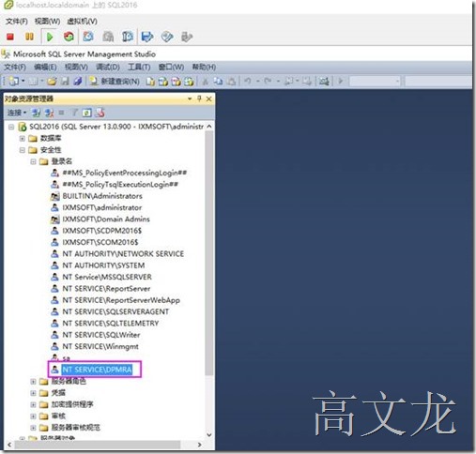Expand the 加密提供程序 folder

33,404
